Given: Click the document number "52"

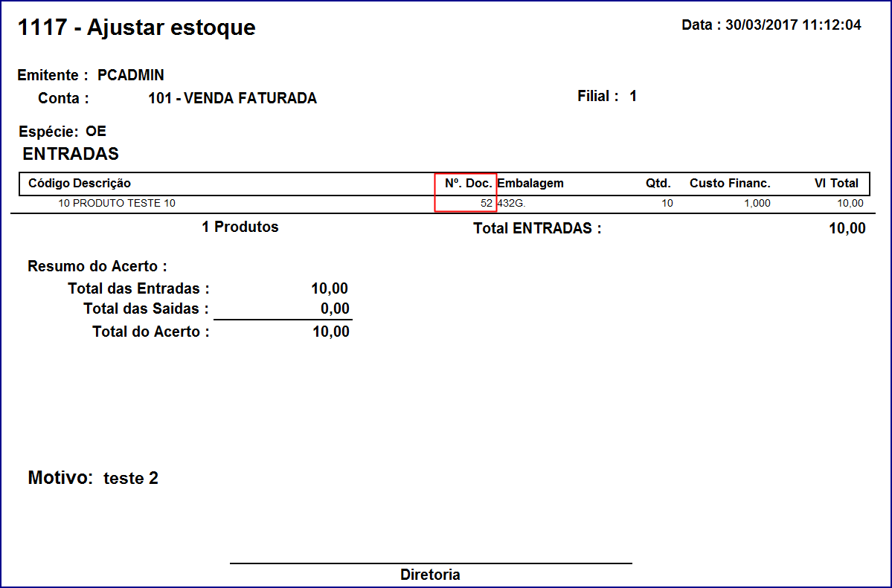Looking at the screenshot, I should [x=487, y=203].
